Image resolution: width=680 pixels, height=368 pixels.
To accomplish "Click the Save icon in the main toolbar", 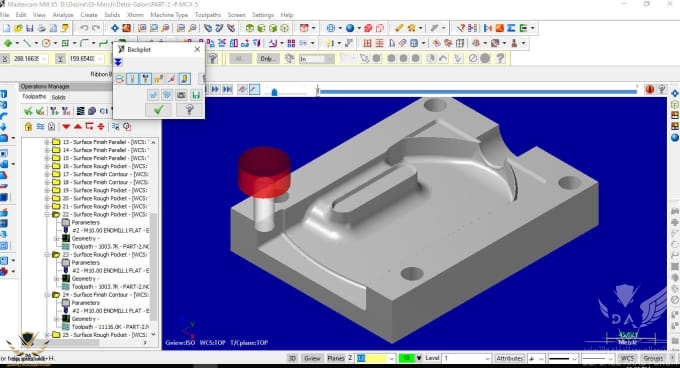I will [29, 28].
